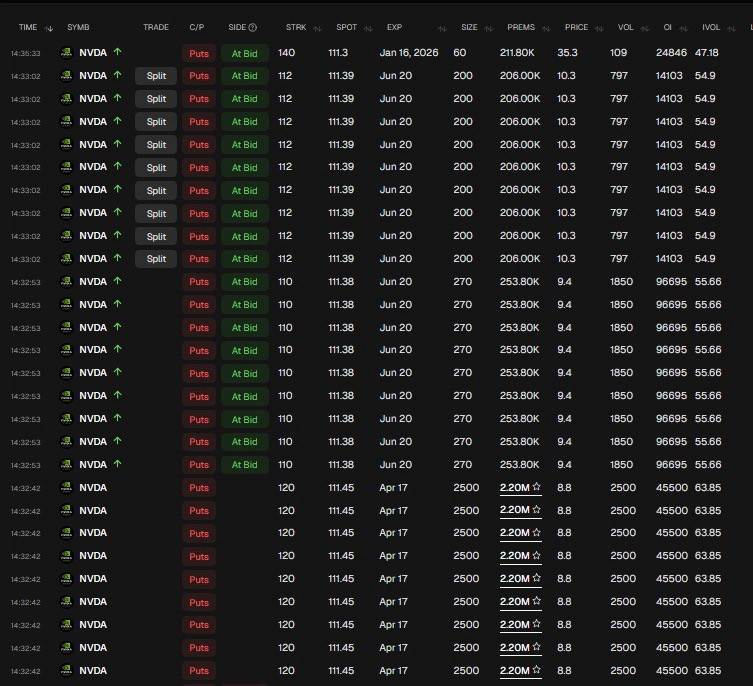The image size is (753, 686).
Task: Click the SIDE column help icon
Action: click(253, 27)
